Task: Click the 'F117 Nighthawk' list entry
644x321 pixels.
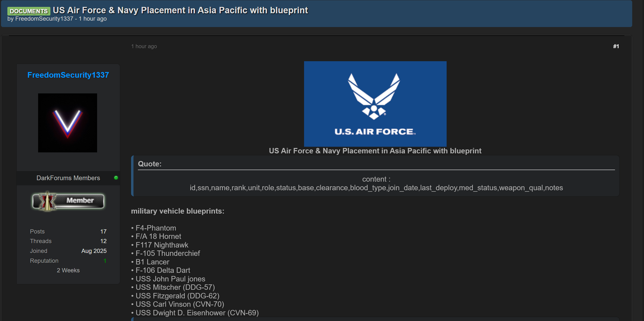Action: [x=162, y=245]
